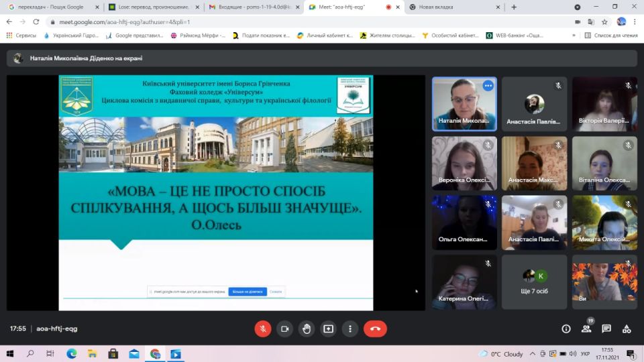Open the chat with everyone panel
644x362 pixels.
coord(606,328)
